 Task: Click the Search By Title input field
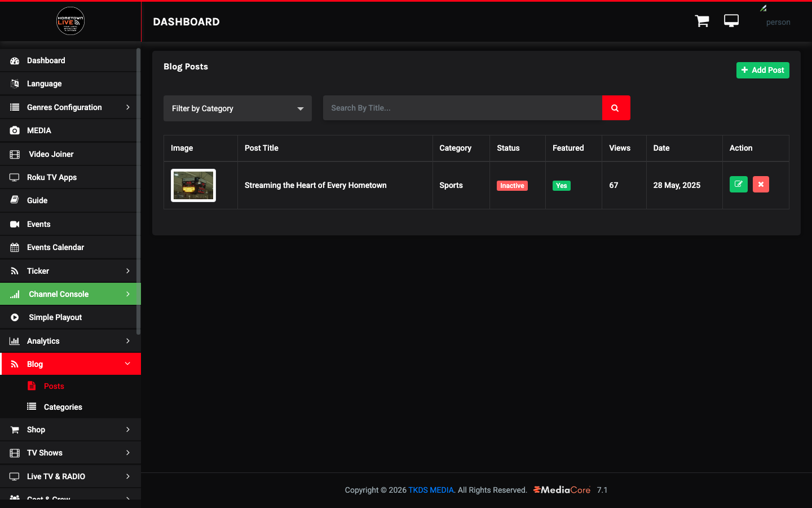(x=462, y=108)
